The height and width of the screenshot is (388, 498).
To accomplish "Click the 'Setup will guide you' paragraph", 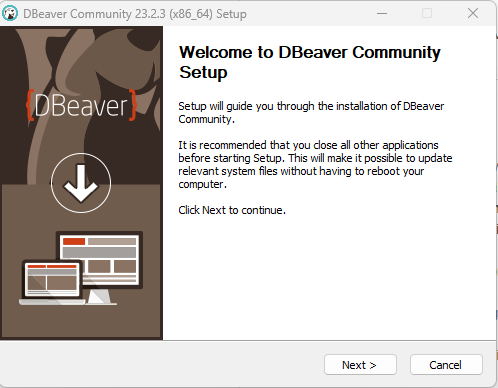I will coord(311,112).
